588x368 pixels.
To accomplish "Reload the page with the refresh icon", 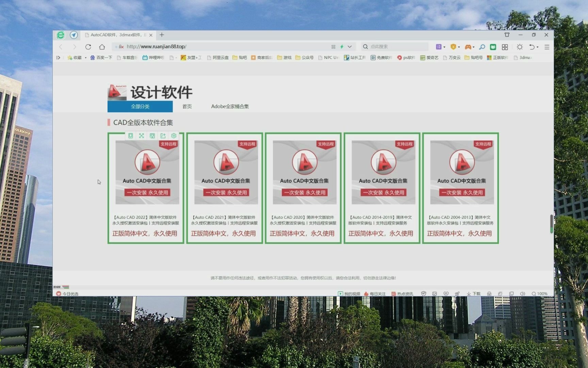I will point(88,47).
